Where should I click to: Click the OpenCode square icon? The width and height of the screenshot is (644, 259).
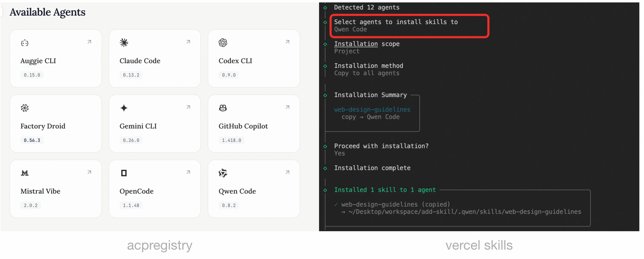click(124, 173)
